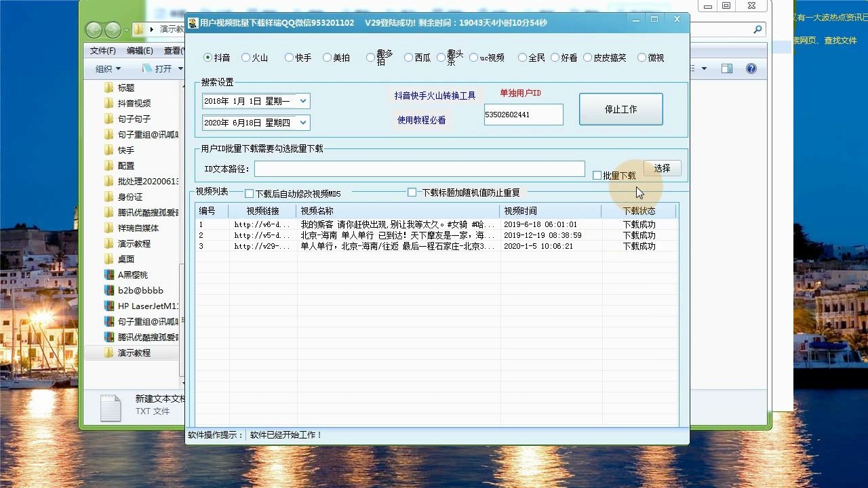This screenshot has height=488, width=868.
Task: Click the 停止工作 button
Action: tap(620, 109)
